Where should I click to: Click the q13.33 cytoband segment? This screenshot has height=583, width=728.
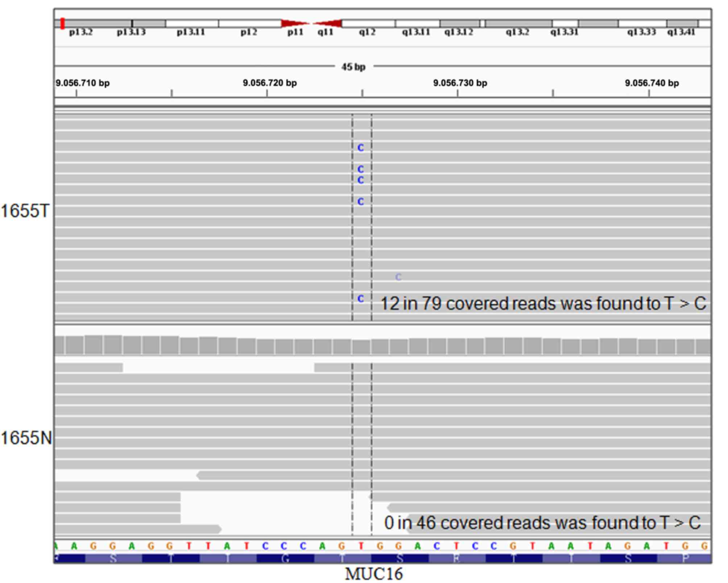[642, 24]
